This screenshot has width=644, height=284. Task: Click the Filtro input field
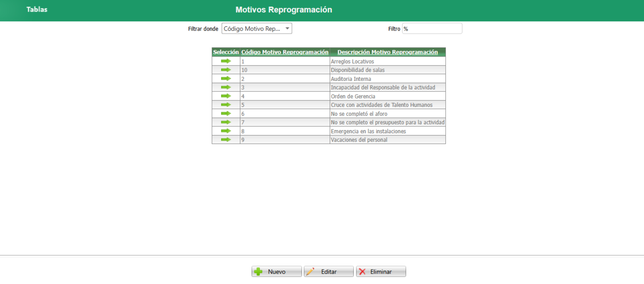point(432,29)
